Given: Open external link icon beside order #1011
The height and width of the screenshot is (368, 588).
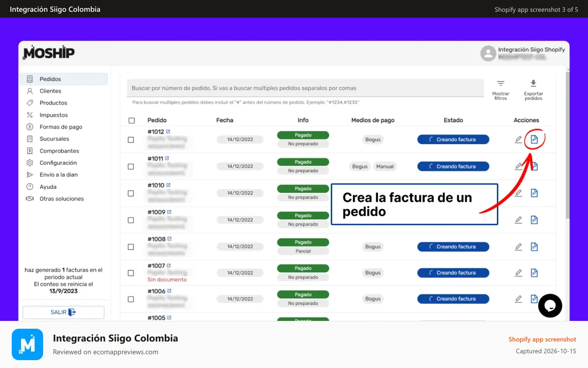Looking at the screenshot, I should (167, 158).
